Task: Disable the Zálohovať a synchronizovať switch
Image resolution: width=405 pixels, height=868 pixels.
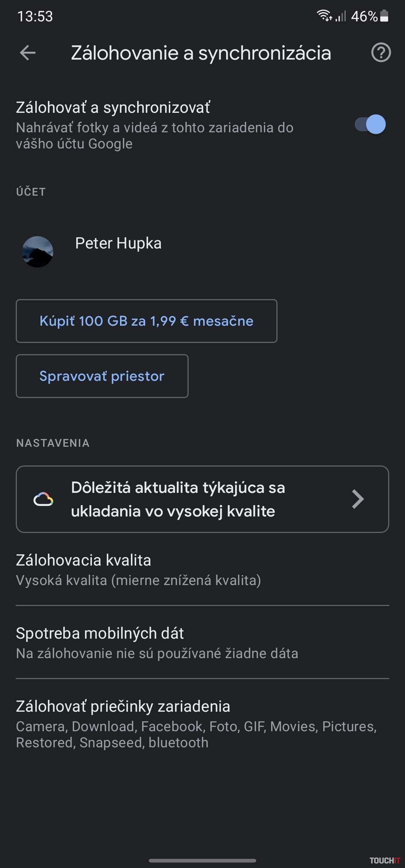Action: [x=370, y=124]
